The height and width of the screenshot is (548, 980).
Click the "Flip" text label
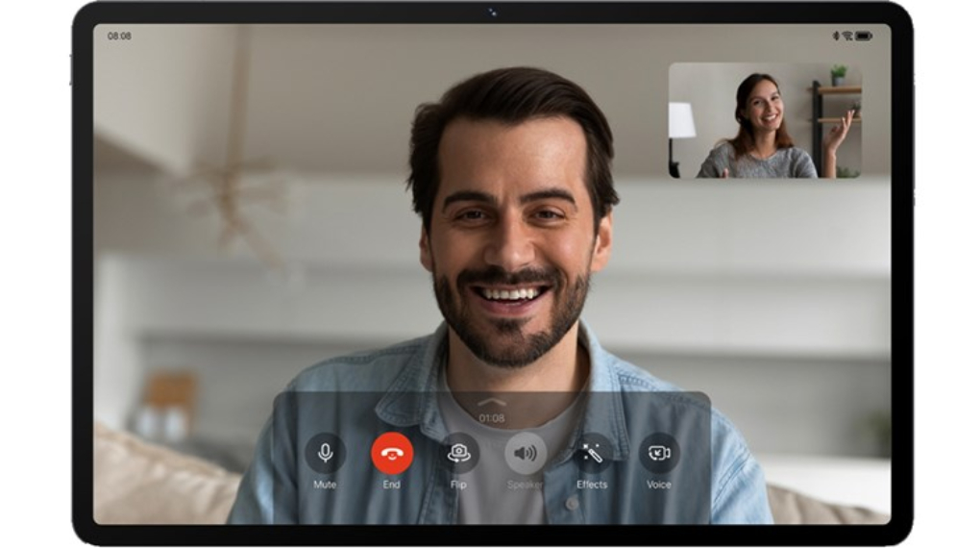pyautogui.click(x=458, y=485)
